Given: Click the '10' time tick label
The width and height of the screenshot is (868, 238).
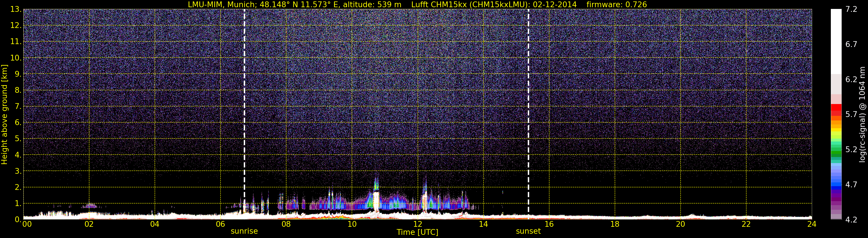Looking at the screenshot, I should pyautogui.click(x=352, y=224).
